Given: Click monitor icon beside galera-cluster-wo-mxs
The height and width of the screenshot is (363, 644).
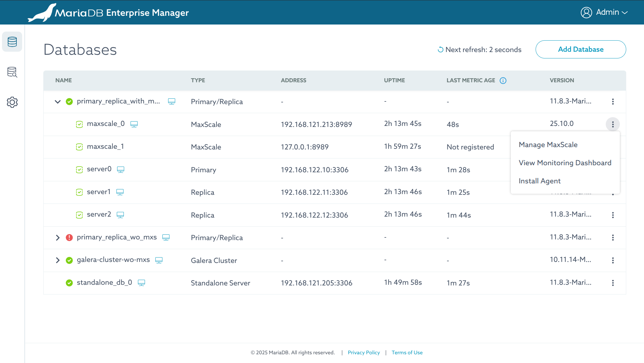Looking at the screenshot, I should click(159, 260).
